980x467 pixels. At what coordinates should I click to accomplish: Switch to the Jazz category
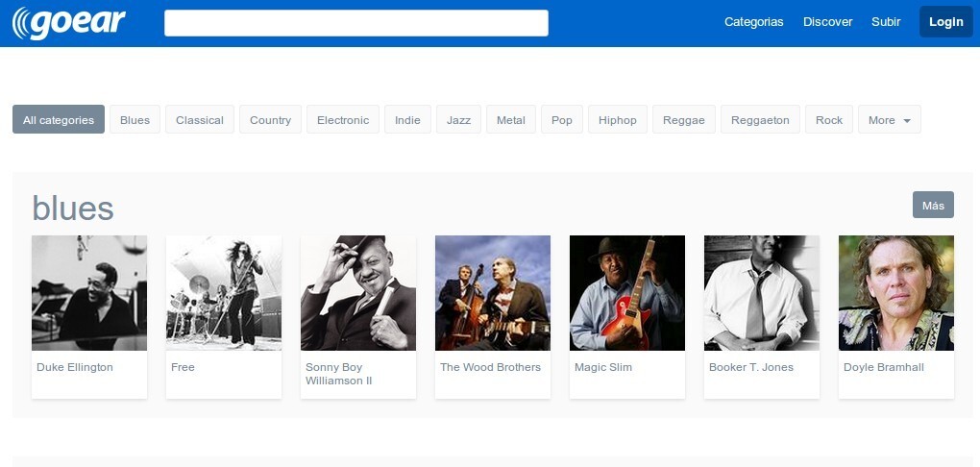click(x=458, y=120)
